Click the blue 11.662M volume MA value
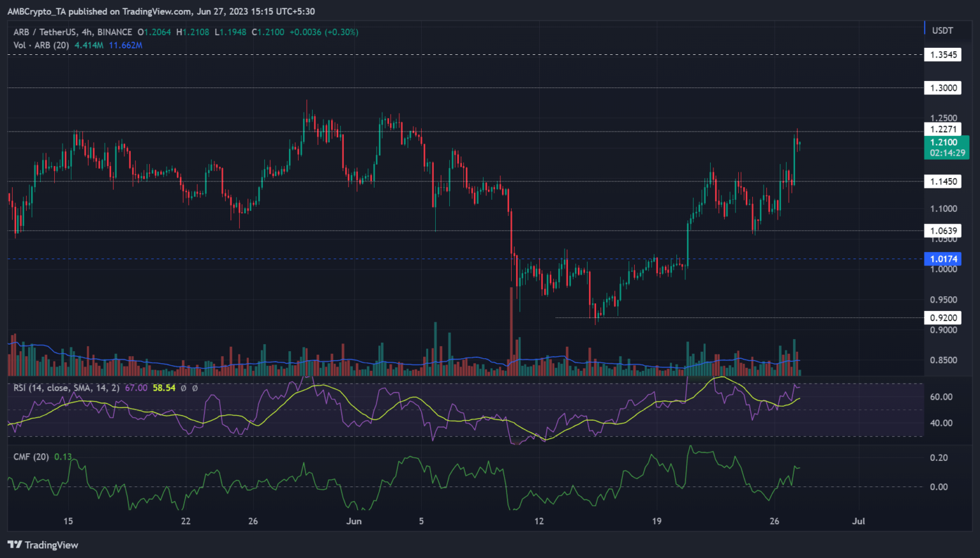The height and width of the screenshot is (558, 980). click(x=126, y=45)
